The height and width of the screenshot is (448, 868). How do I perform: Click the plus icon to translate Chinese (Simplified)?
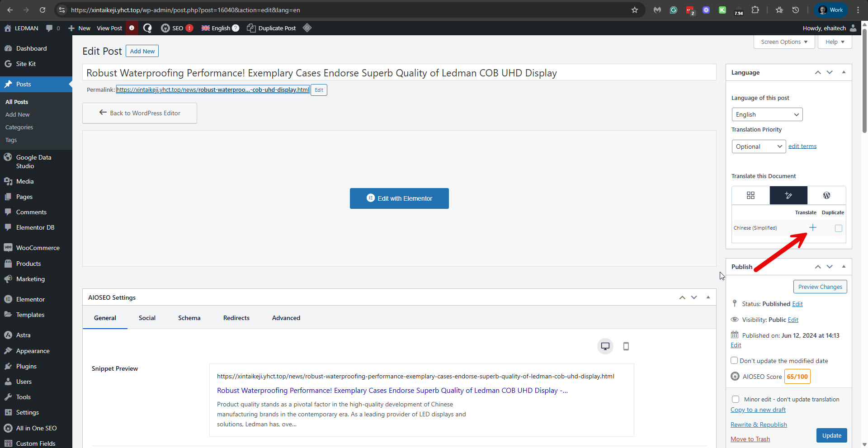tap(812, 228)
